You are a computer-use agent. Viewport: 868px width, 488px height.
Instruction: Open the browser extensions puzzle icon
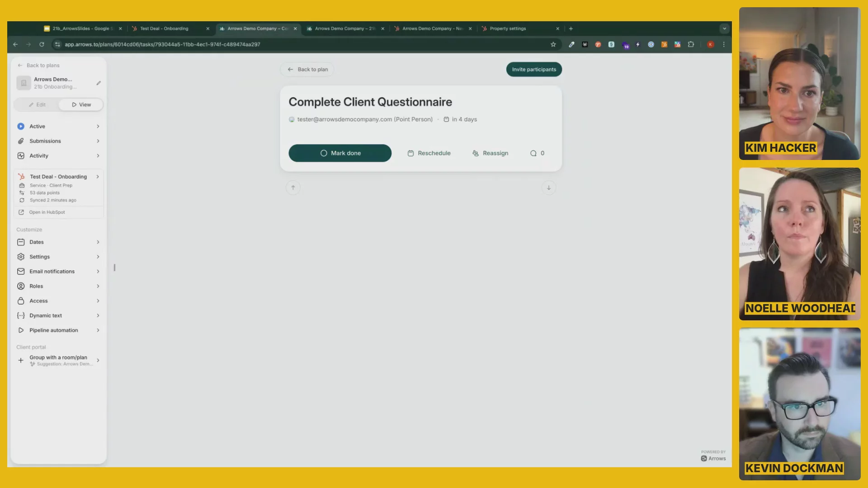(691, 44)
